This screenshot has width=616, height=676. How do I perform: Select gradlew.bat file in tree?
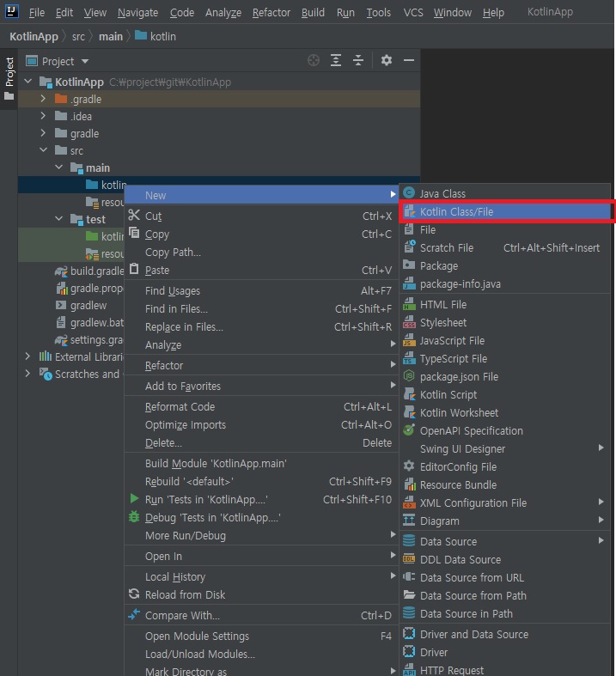tap(89, 322)
